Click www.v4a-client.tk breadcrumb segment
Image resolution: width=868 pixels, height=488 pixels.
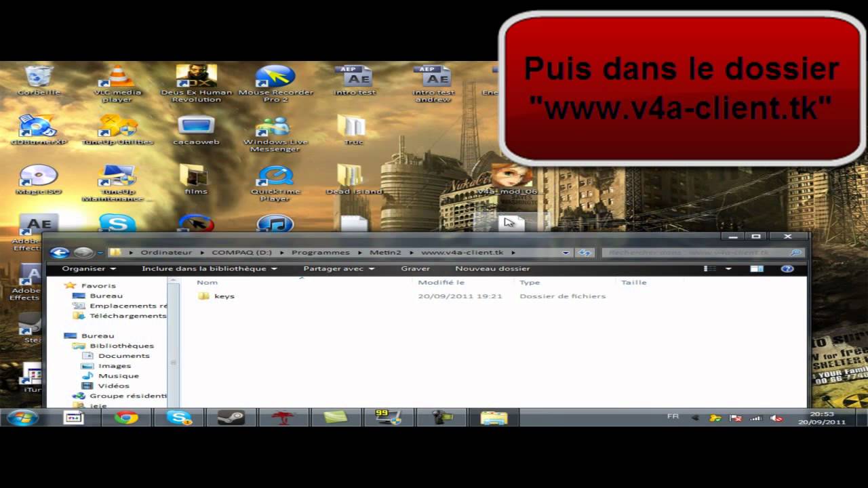click(462, 252)
